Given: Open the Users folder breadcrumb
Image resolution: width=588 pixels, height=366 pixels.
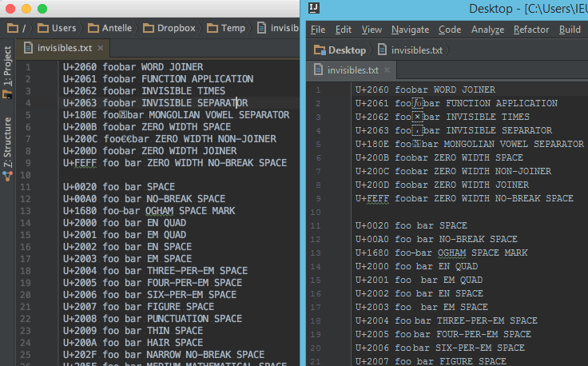Looking at the screenshot, I should point(57,28).
